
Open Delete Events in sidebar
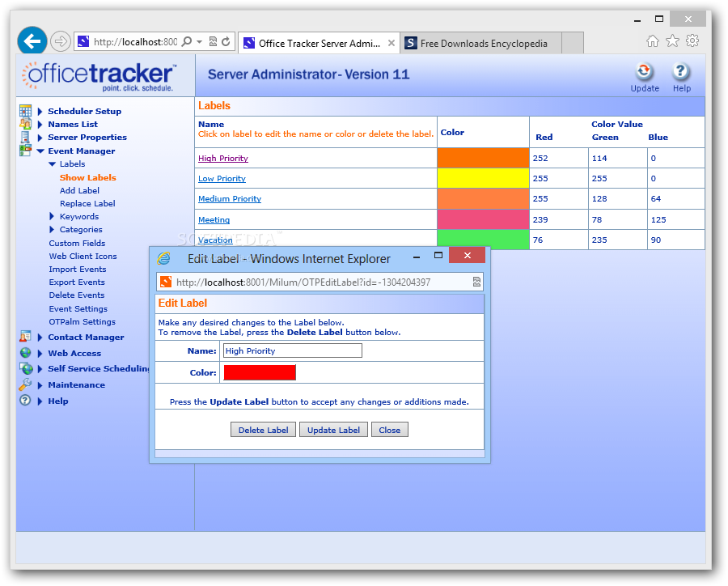pos(77,295)
